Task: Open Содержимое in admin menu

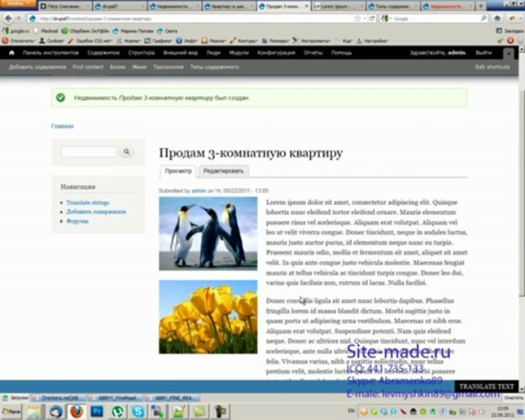Action: (103, 52)
